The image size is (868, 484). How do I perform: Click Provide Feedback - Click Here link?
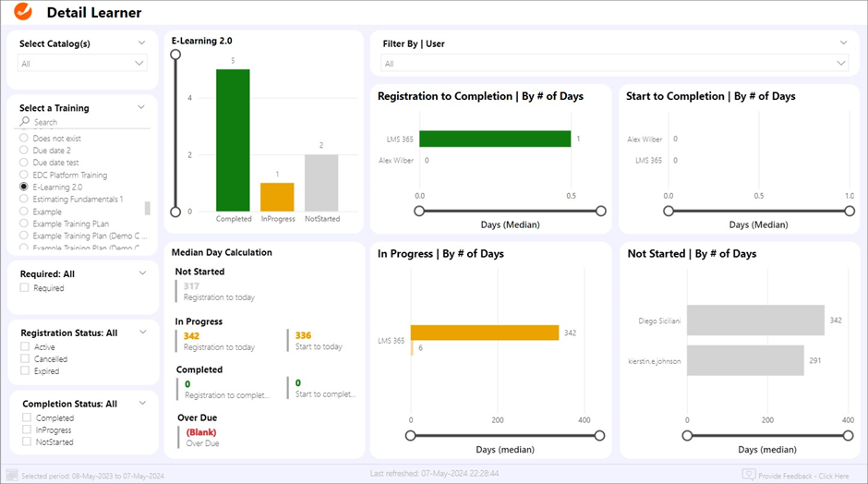coord(803,476)
